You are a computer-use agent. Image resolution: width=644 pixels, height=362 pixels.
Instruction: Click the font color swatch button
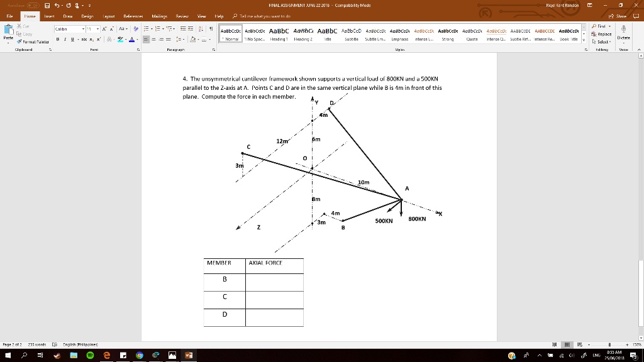[x=132, y=40]
